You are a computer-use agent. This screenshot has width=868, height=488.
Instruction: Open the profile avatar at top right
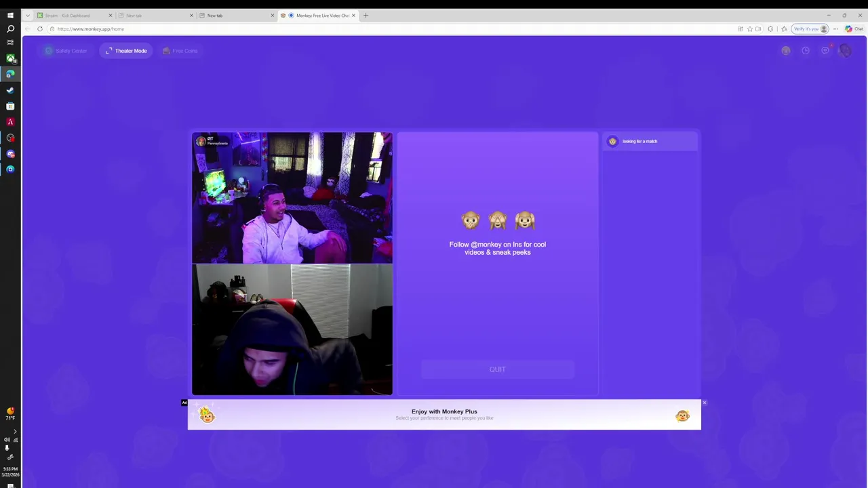coord(845,50)
